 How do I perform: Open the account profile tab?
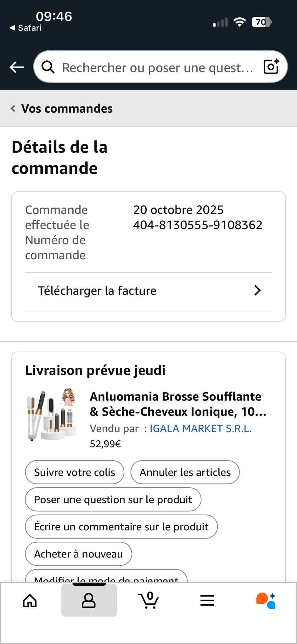[x=89, y=600]
